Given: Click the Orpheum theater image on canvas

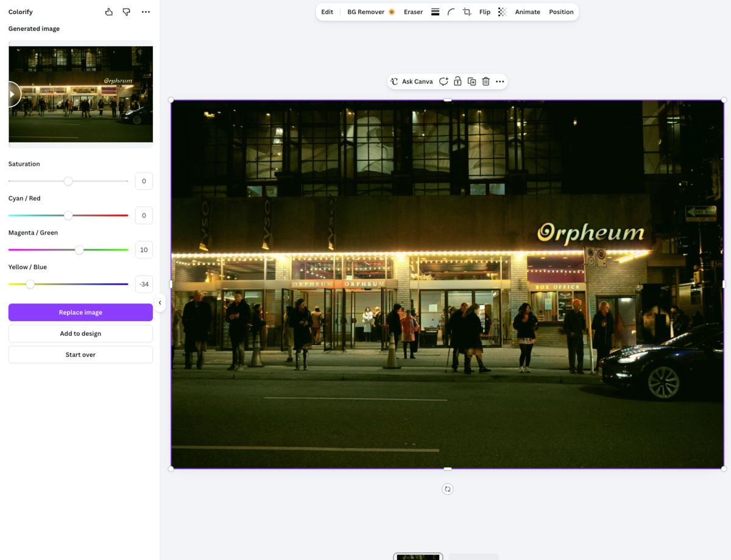Looking at the screenshot, I should coord(447,284).
